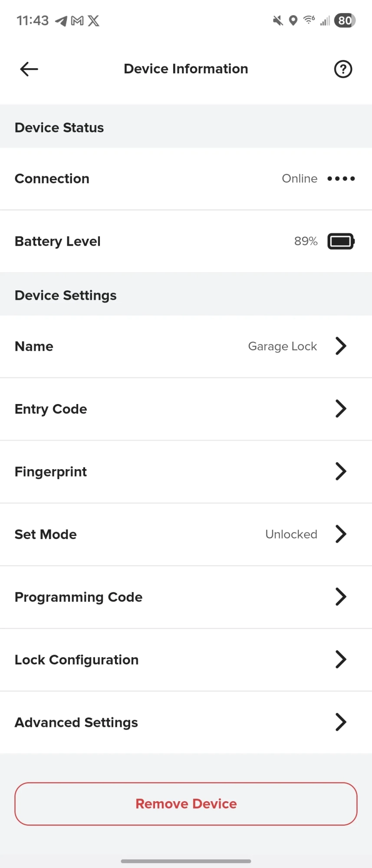Tap the X app notification icon
This screenshot has height=868, width=372.
point(93,21)
